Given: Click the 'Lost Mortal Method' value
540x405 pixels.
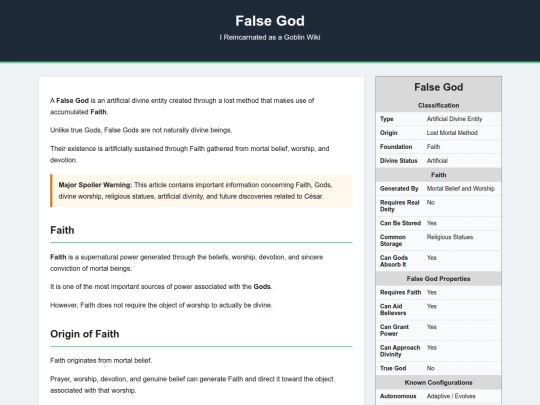Looking at the screenshot, I should [452, 133].
